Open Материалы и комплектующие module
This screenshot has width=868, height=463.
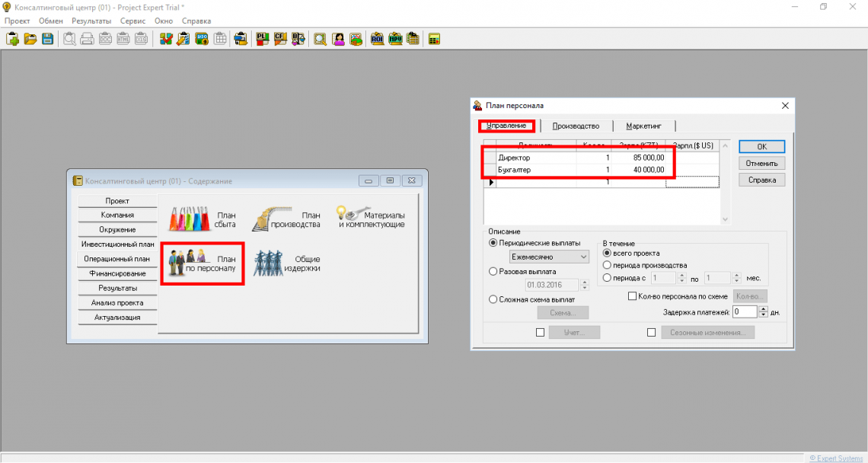tap(371, 220)
